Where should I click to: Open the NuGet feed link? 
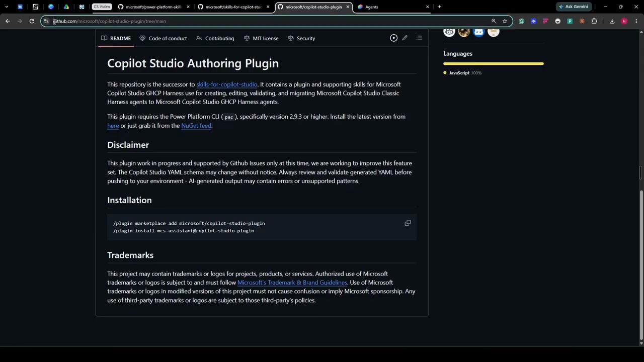[x=196, y=126]
